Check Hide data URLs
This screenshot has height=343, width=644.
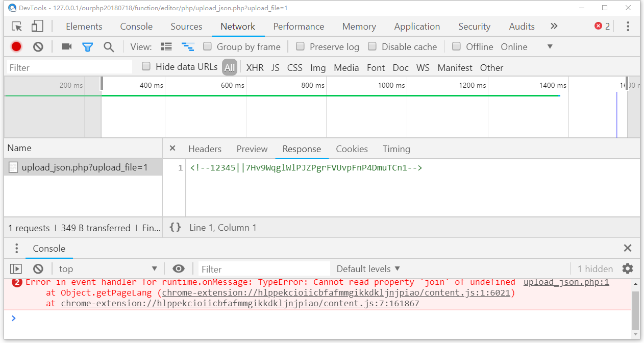tap(146, 66)
